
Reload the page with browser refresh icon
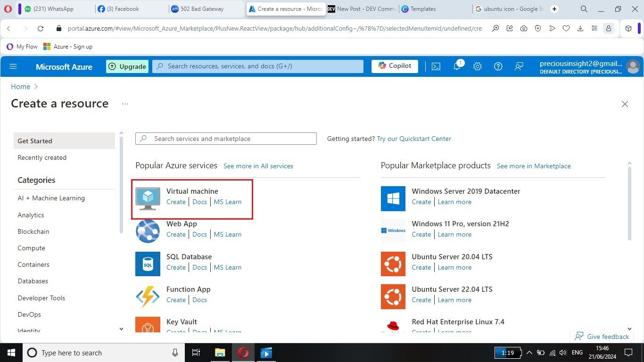41,28
